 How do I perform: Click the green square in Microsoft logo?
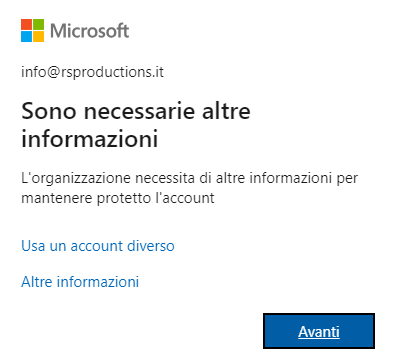coord(39,24)
